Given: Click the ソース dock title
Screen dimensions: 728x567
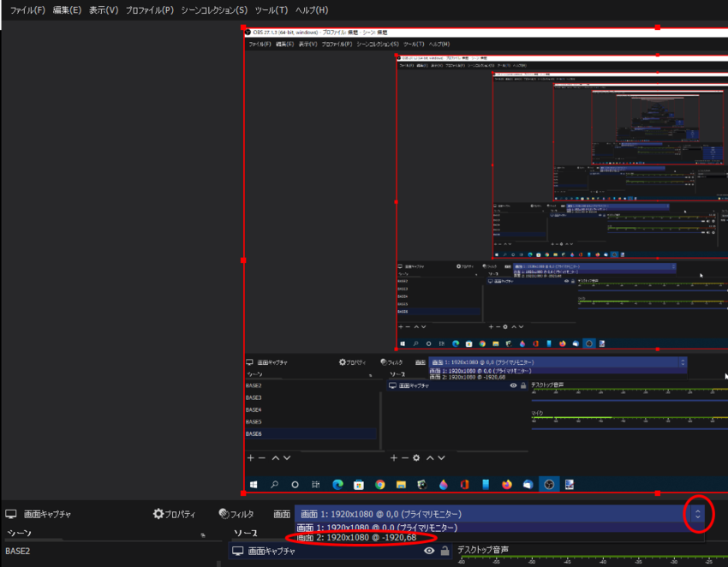Looking at the screenshot, I should (246, 533).
